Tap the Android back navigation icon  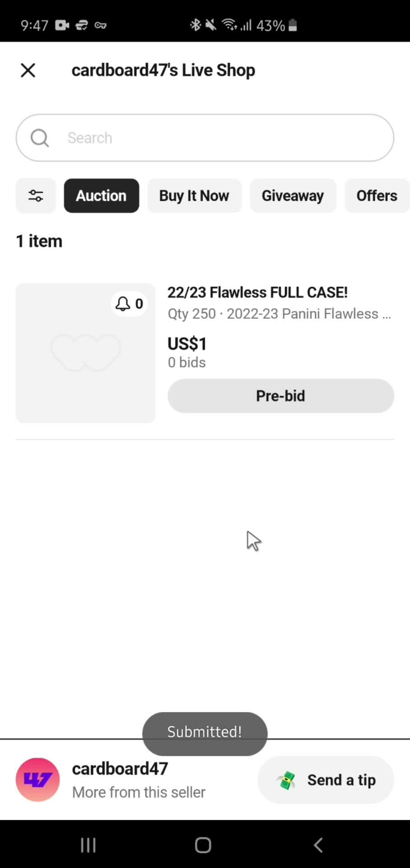[318, 844]
